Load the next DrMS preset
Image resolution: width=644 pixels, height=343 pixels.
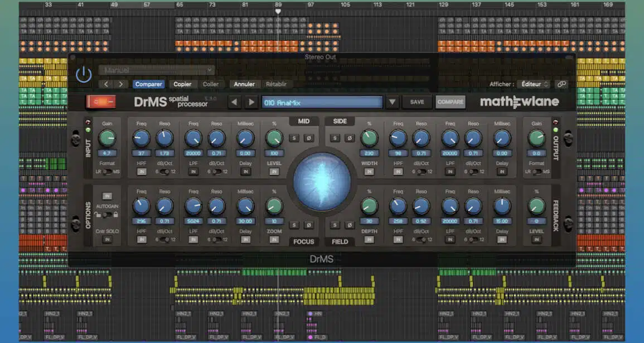(x=251, y=102)
